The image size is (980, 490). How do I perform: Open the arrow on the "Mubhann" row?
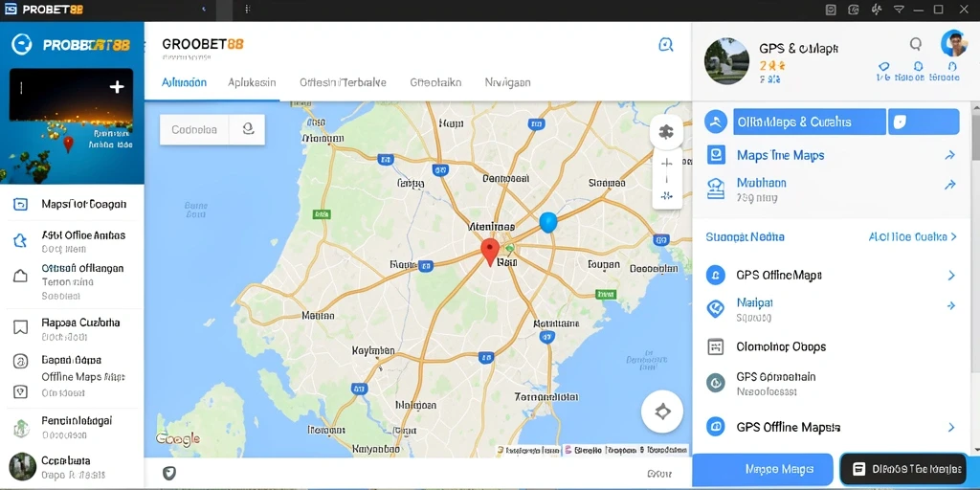(x=950, y=185)
